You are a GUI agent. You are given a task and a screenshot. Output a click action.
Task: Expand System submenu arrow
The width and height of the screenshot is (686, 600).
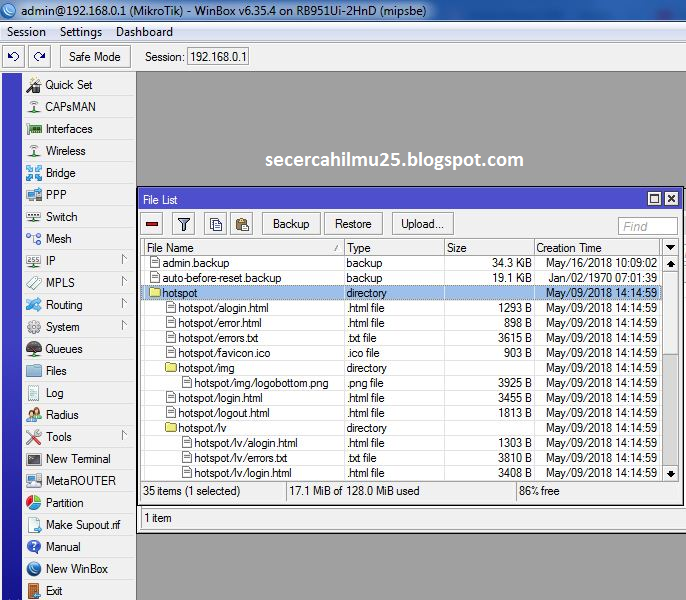pyautogui.click(x=124, y=326)
